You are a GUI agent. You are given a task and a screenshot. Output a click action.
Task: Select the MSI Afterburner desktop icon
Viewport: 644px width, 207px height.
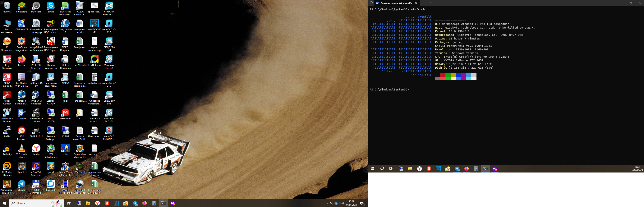click(51, 151)
